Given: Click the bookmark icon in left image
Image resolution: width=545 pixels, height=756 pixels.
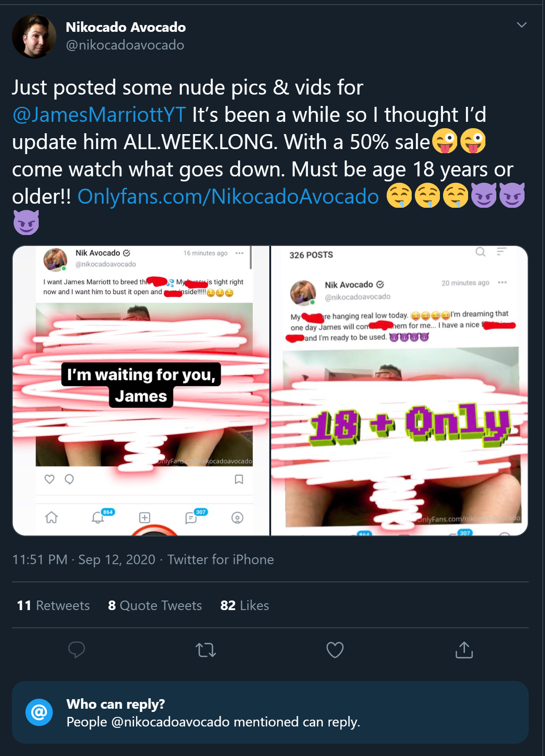Looking at the screenshot, I should click(239, 479).
